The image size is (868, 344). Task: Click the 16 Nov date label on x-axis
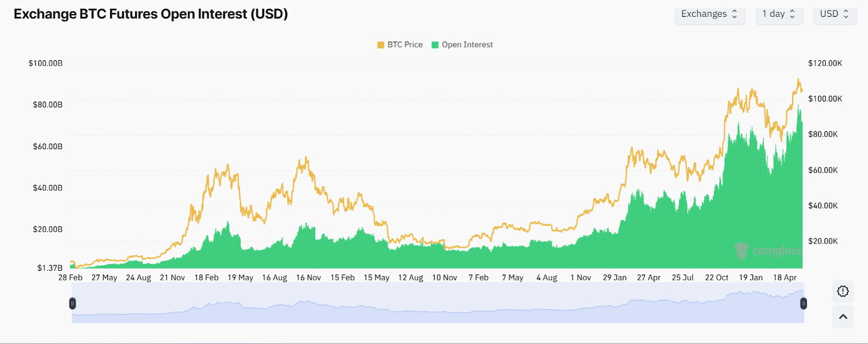[308, 278]
